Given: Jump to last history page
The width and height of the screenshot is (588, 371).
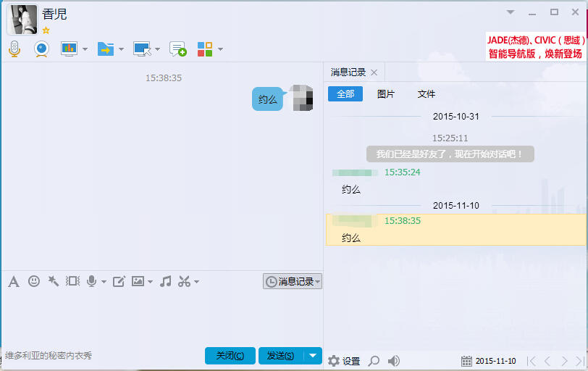Looking at the screenshot, I should pyautogui.click(x=580, y=361).
